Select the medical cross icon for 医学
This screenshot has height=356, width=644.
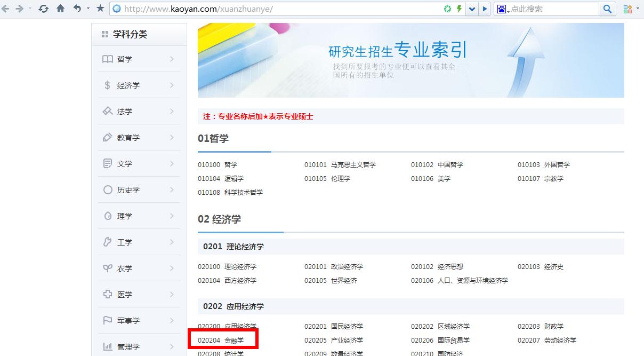tap(108, 294)
